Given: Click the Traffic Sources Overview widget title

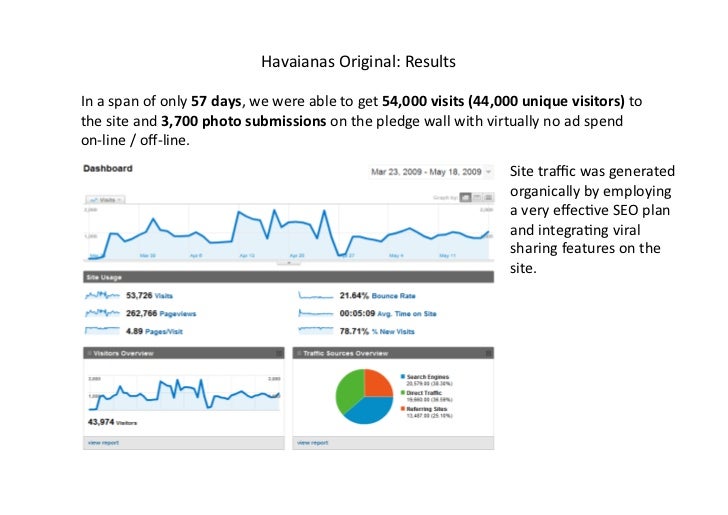Looking at the screenshot, I should click(345, 353).
